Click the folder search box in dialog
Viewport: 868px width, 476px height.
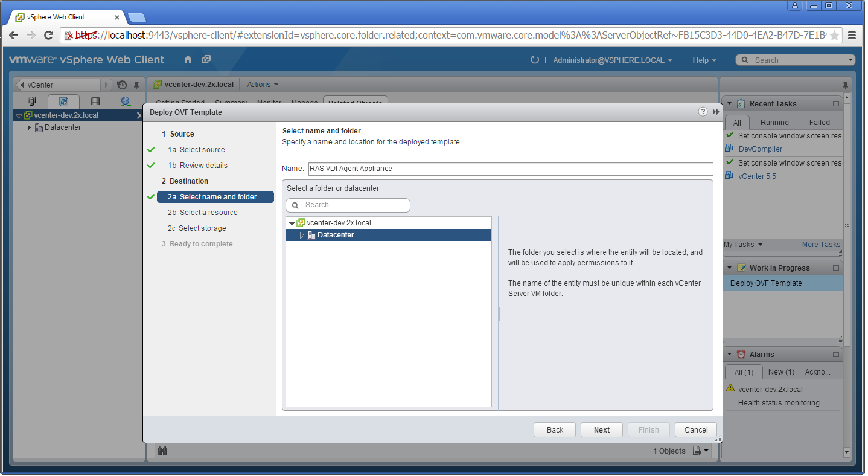click(348, 205)
